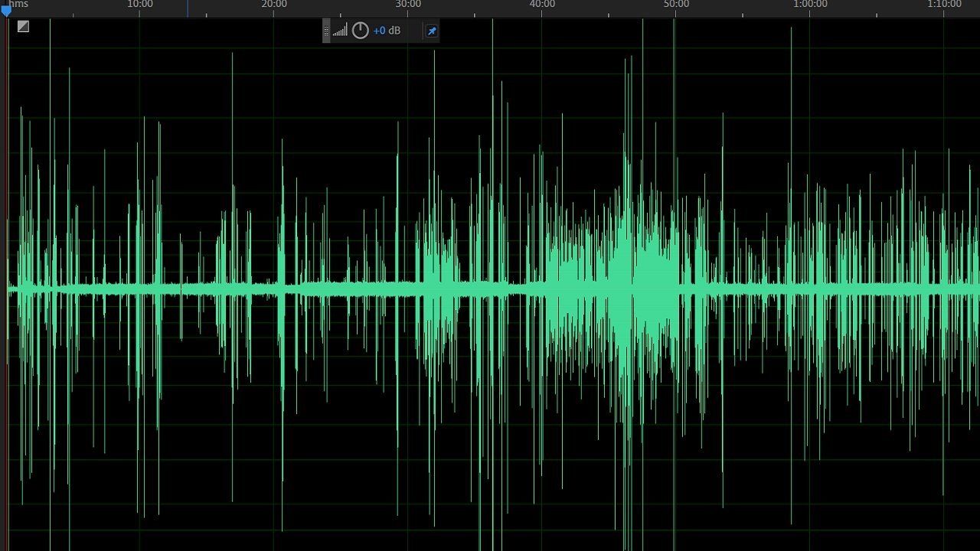Click the fade-in handle icon
The height and width of the screenshot is (551, 980).
23,27
